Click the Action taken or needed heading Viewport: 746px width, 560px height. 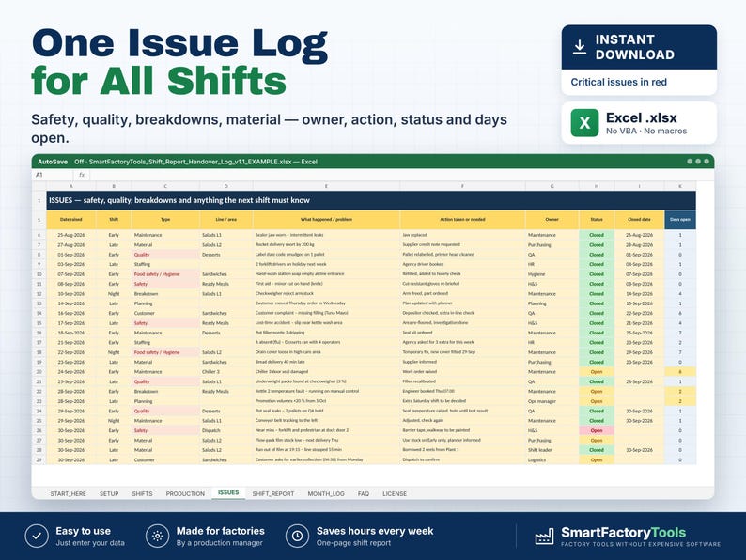click(462, 220)
